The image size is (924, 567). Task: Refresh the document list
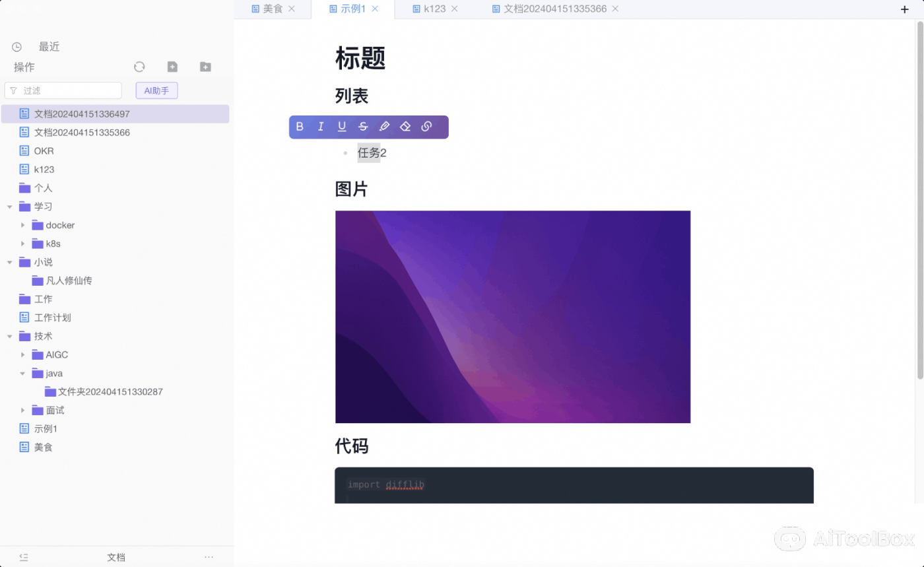pyautogui.click(x=139, y=67)
